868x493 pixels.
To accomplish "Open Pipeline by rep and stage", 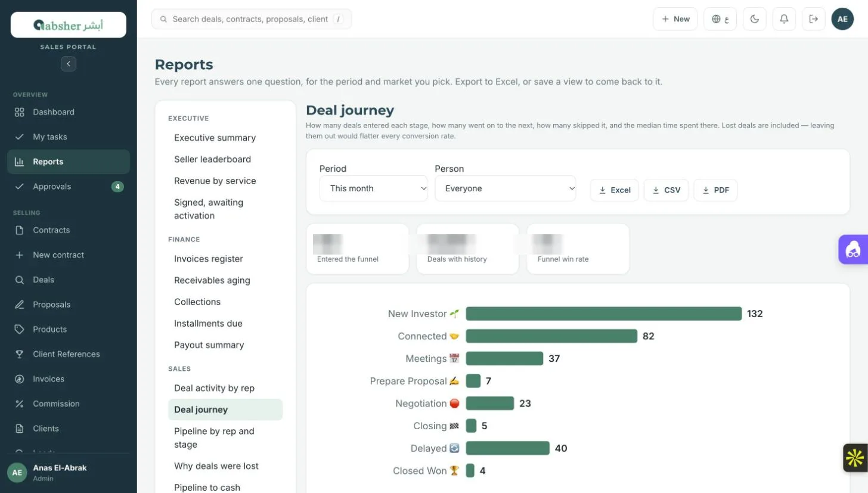I will [225, 438].
